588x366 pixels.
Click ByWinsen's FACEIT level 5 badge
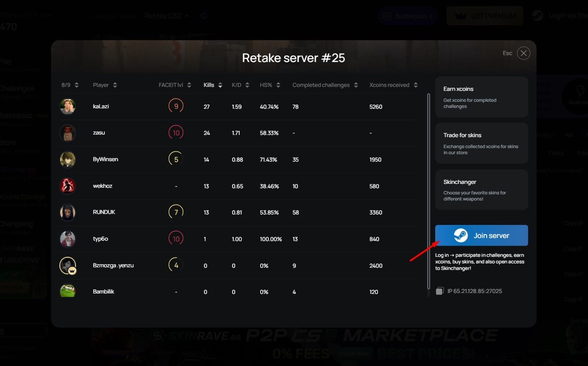176,159
